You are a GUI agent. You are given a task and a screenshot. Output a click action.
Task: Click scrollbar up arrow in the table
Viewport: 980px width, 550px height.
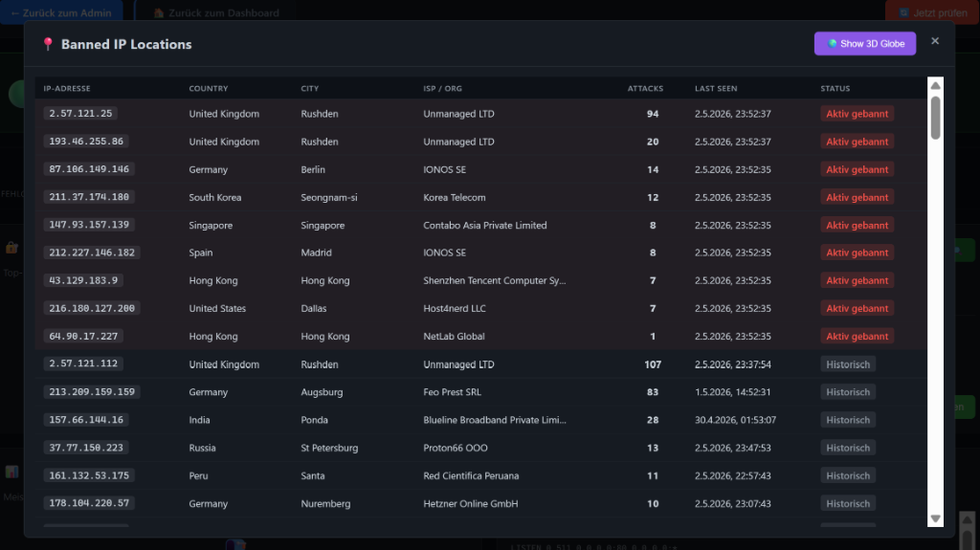pos(935,86)
